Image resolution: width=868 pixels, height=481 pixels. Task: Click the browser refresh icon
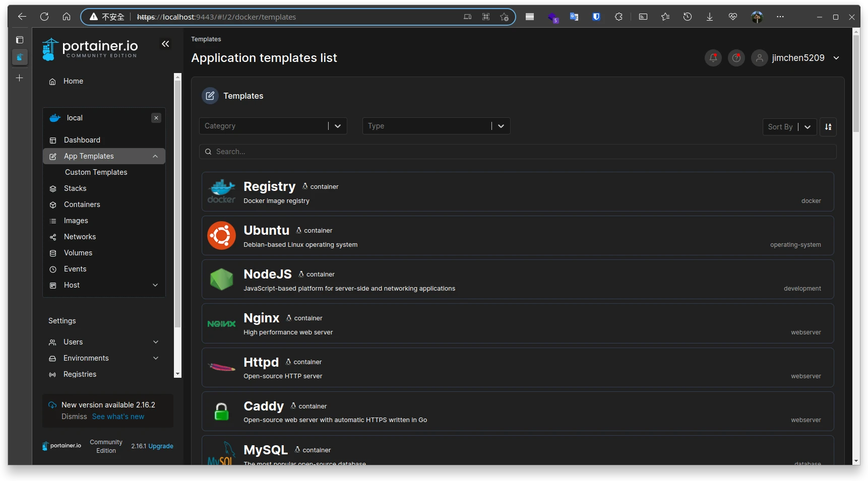point(44,17)
